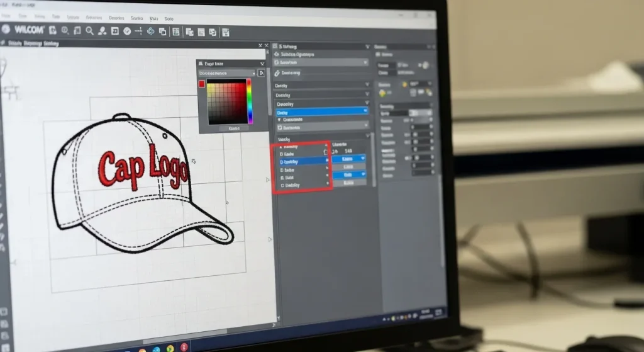The image size is (644, 352).
Task: Click the red icon on the Windows taskbar
Action: 184,348
